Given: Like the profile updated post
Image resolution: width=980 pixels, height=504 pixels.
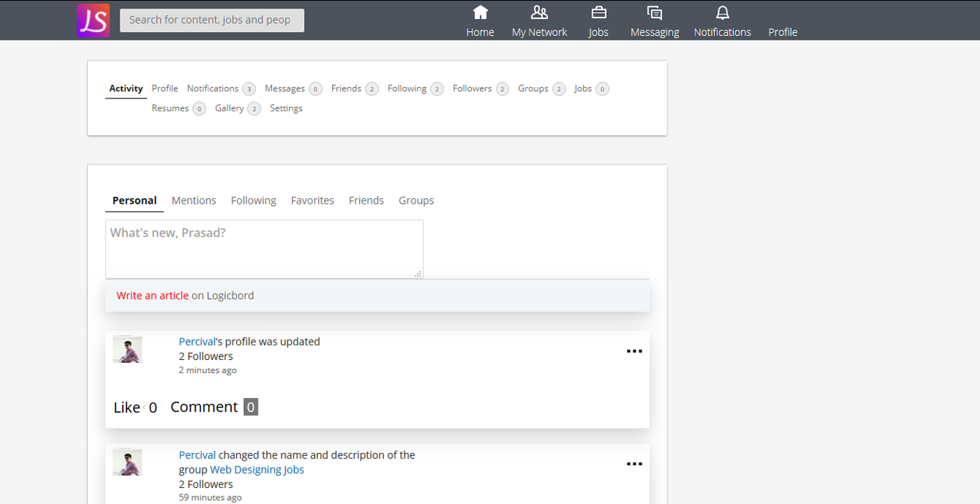Looking at the screenshot, I should point(127,408).
